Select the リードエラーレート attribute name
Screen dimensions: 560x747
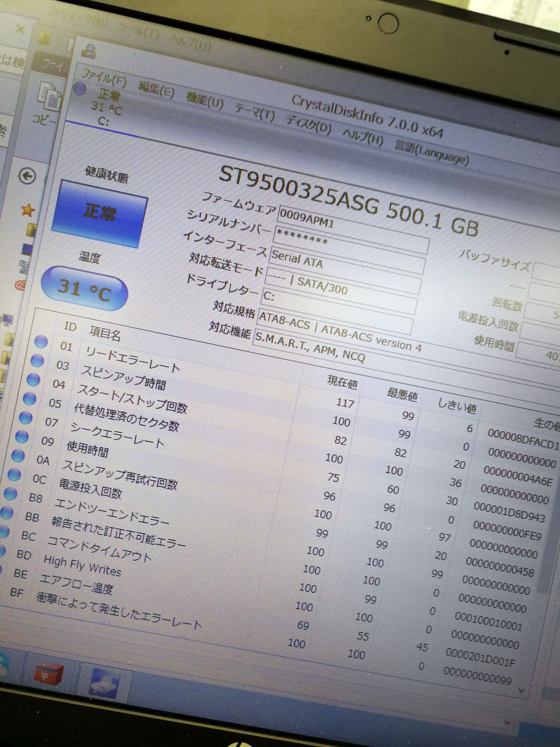tap(133, 359)
